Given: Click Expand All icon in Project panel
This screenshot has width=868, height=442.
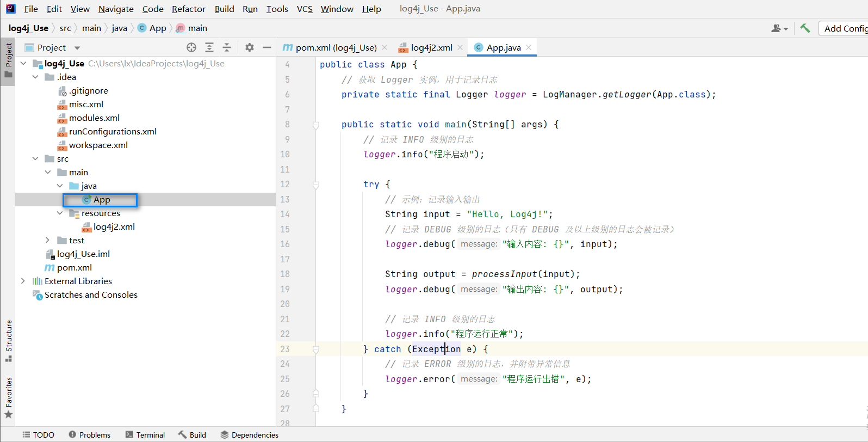Looking at the screenshot, I should coord(209,47).
